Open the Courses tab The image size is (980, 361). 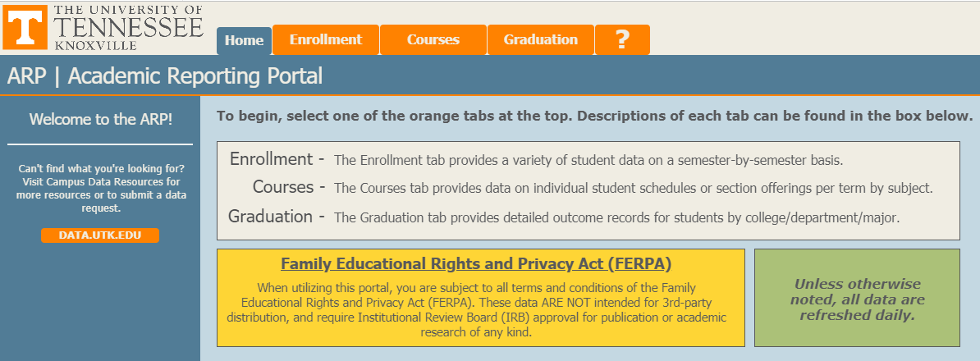[x=433, y=40]
